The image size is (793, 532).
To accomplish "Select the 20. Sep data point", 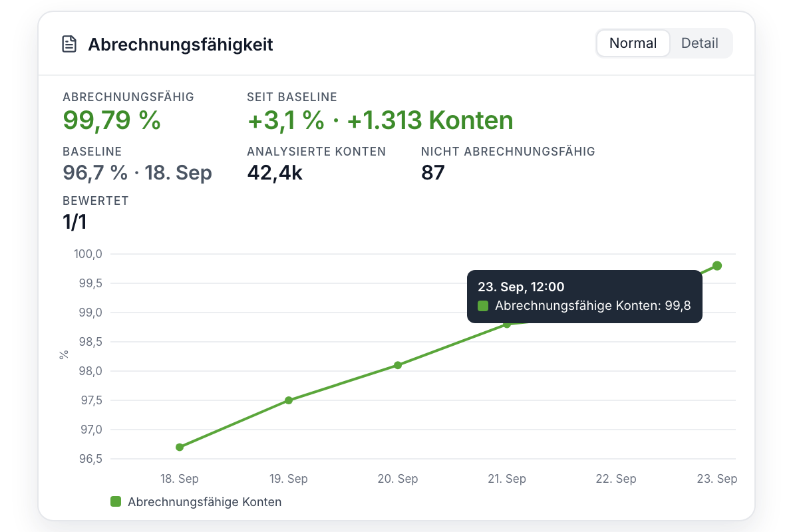I will (398, 365).
